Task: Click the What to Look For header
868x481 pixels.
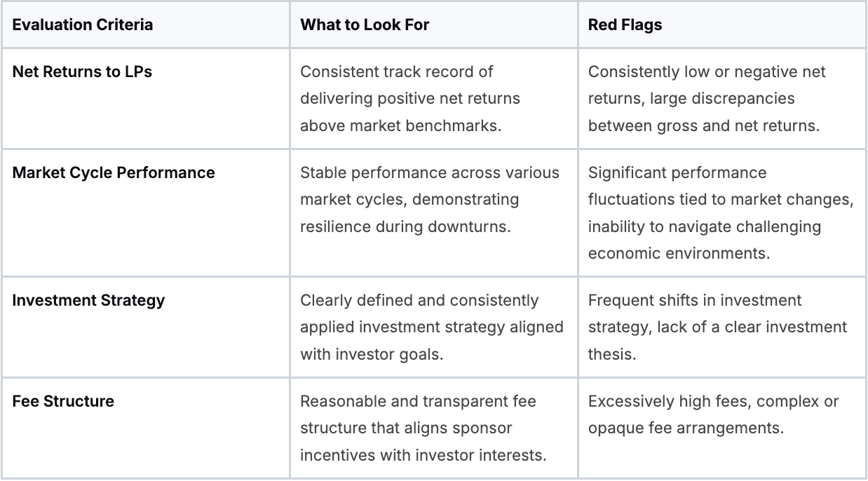Action: pyautogui.click(x=365, y=25)
